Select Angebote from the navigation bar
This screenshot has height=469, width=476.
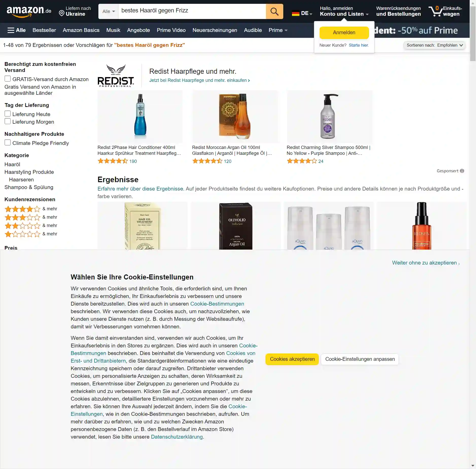click(x=138, y=30)
